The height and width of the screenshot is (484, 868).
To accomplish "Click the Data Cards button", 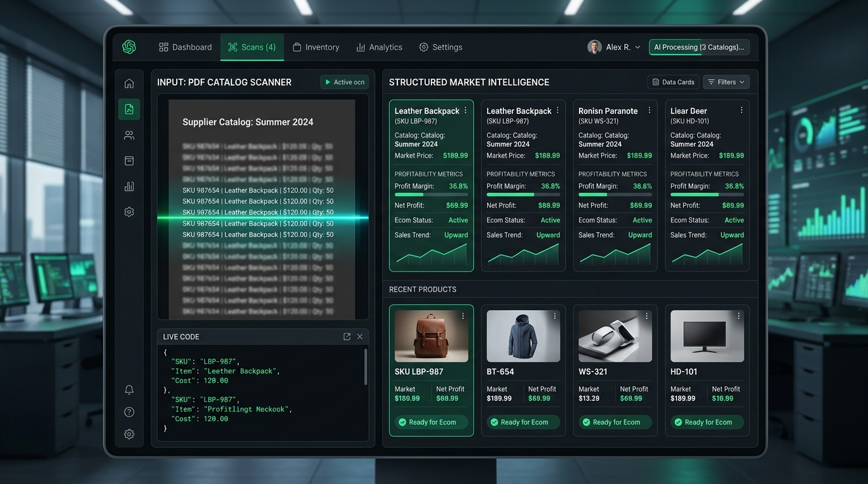I will tap(674, 83).
